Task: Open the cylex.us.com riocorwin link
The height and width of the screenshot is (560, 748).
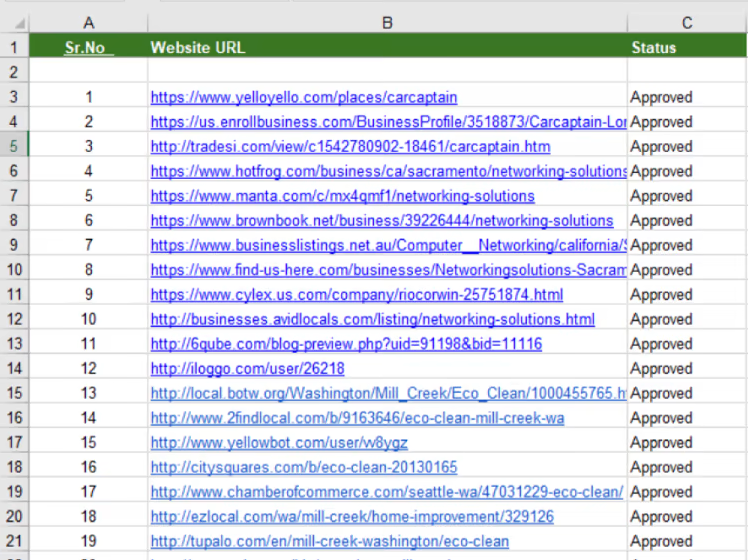Action: [x=356, y=295]
